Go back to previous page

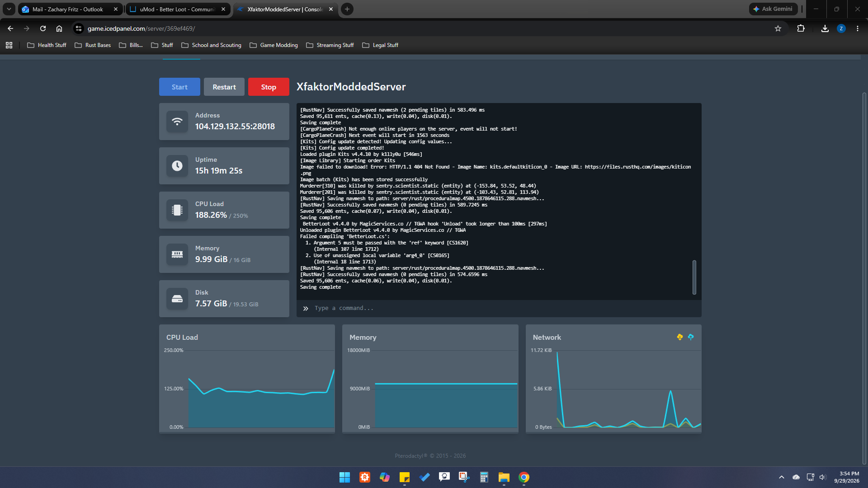(x=10, y=28)
